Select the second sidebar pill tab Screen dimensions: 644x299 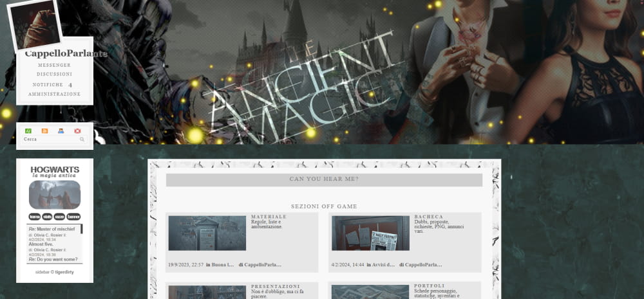[47, 217]
